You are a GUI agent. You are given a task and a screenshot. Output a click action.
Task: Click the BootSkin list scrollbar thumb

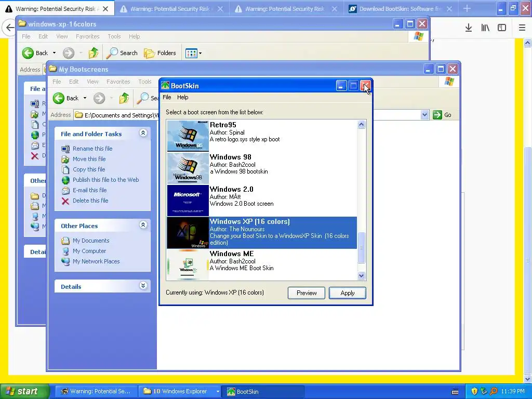click(x=362, y=247)
